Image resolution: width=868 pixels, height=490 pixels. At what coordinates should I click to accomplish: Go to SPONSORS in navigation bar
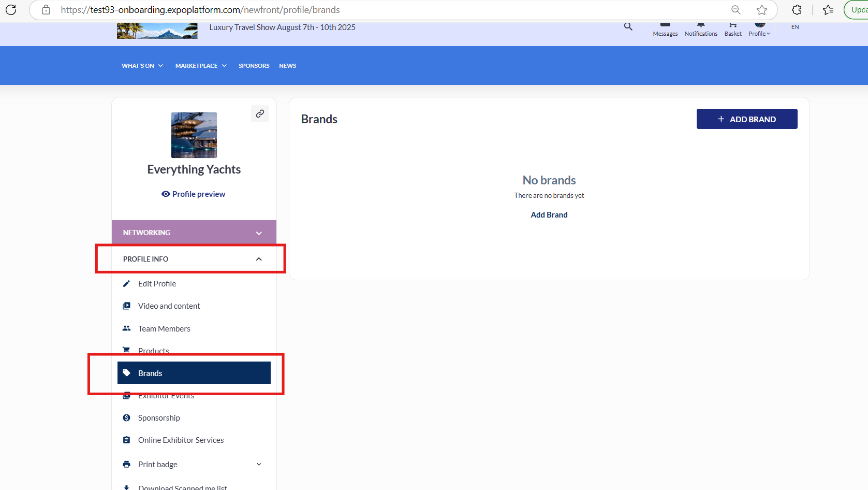point(254,66)
